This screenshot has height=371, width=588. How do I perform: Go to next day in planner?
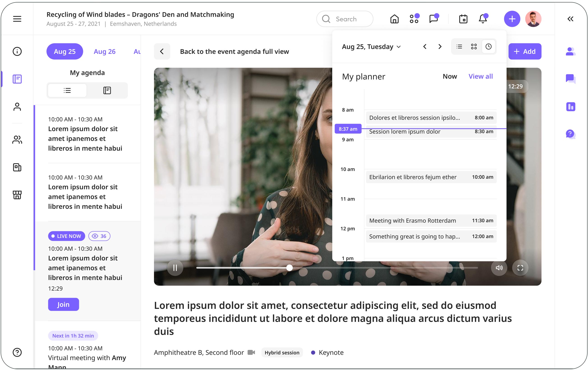440,47
